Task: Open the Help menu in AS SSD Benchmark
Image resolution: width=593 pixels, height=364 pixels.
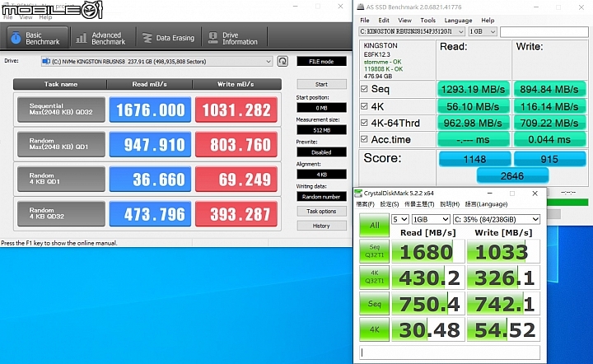Action: [488, 20]
